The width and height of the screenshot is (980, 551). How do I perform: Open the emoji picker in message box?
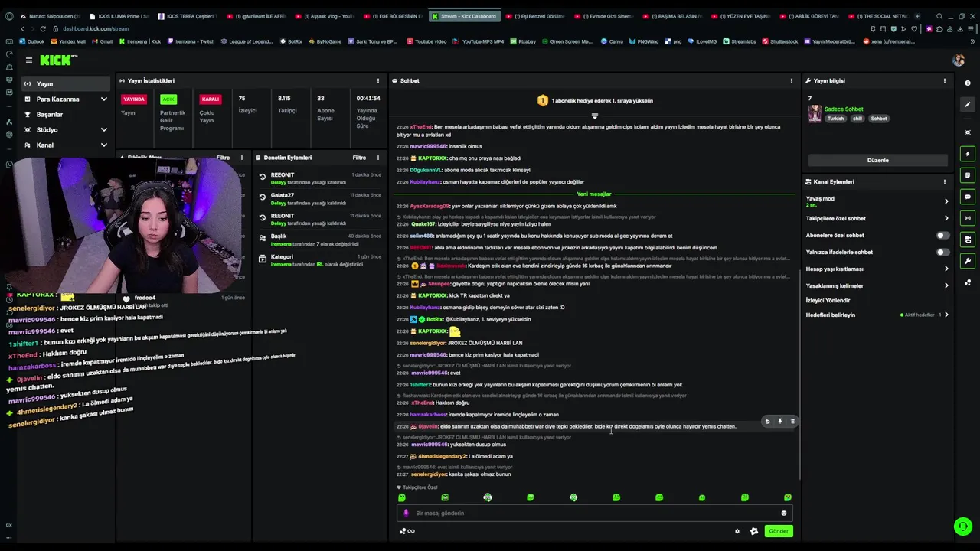click(783, 514)
